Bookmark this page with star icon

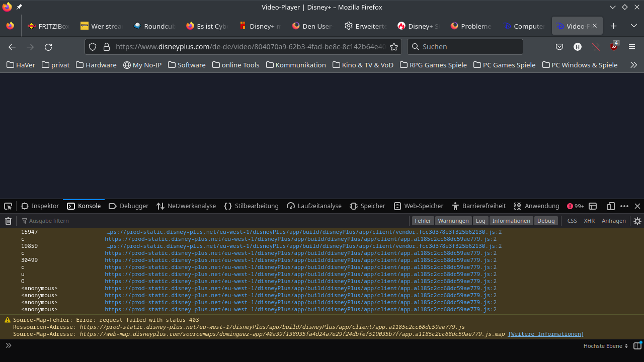394,47
